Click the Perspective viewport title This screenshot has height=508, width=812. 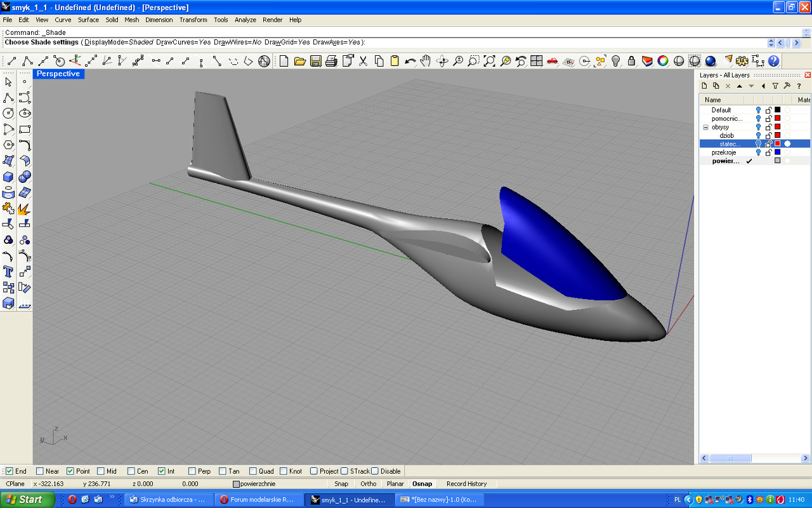pos(58,74)
